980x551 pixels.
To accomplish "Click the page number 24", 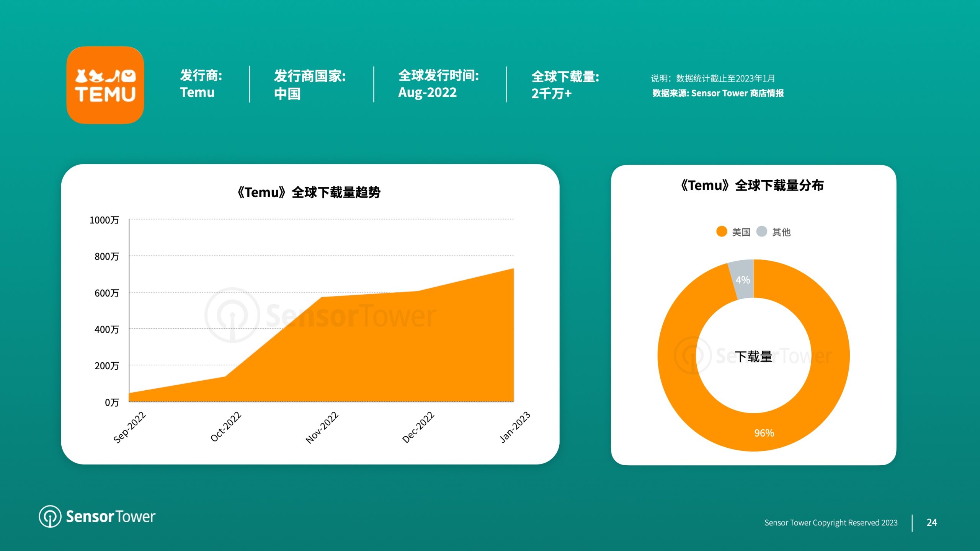I will click(932, 523).
